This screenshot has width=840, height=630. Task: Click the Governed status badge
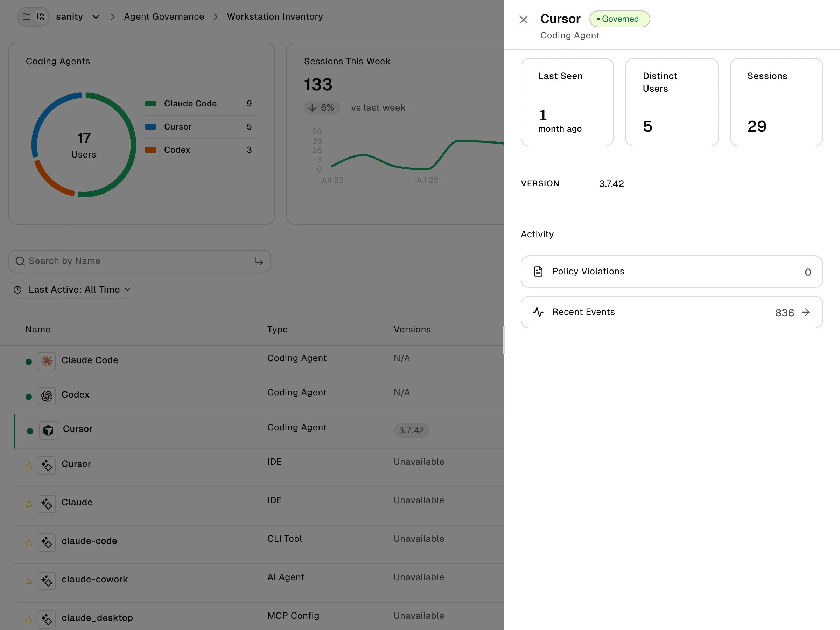[x=619, y=19]
